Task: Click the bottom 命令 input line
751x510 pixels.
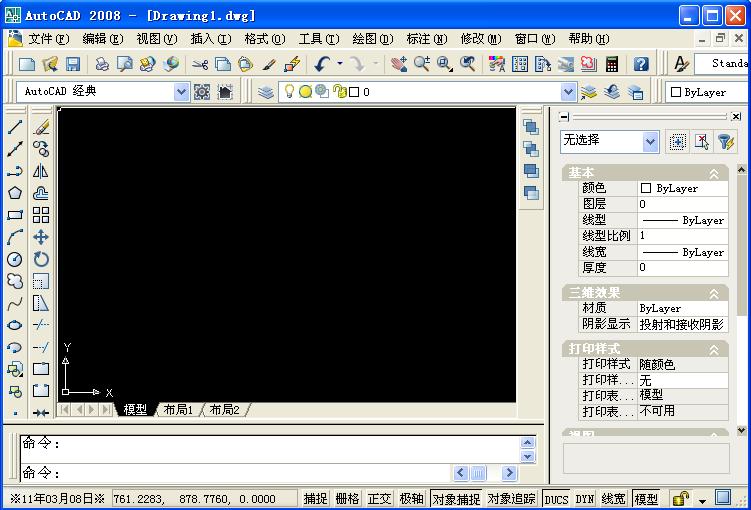Action: click(x=235, y=473)
